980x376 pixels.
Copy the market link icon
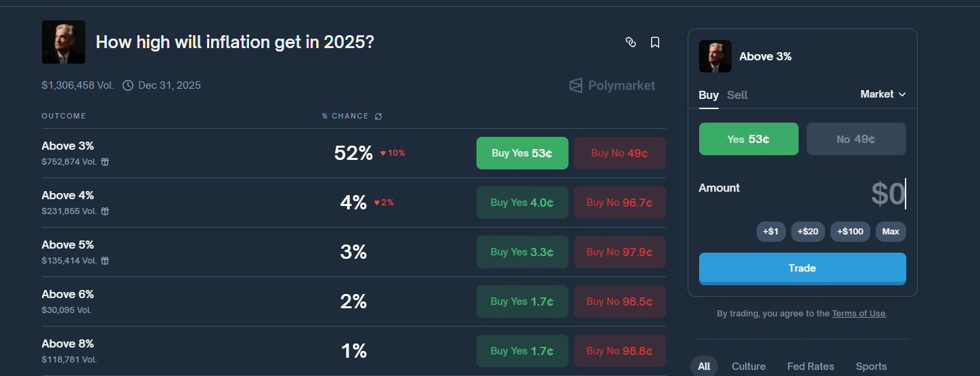tap(631, 43)
